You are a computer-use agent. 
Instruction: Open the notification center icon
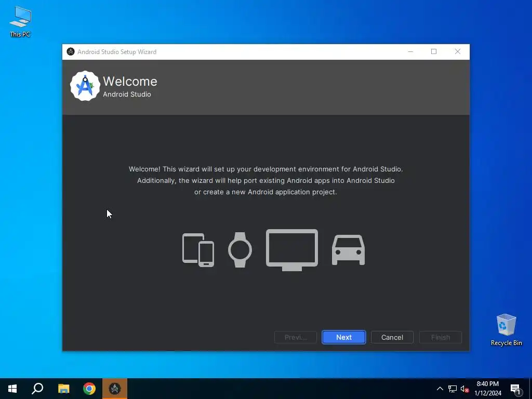[515, 389]
